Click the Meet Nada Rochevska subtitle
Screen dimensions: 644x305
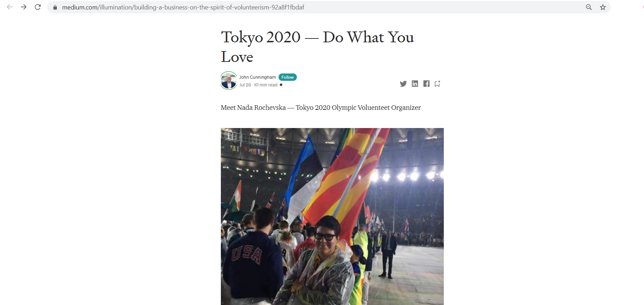click(321, 108)
